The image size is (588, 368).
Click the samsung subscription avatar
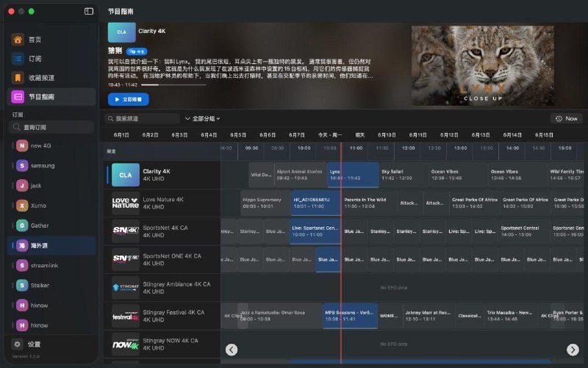[22, 166]
